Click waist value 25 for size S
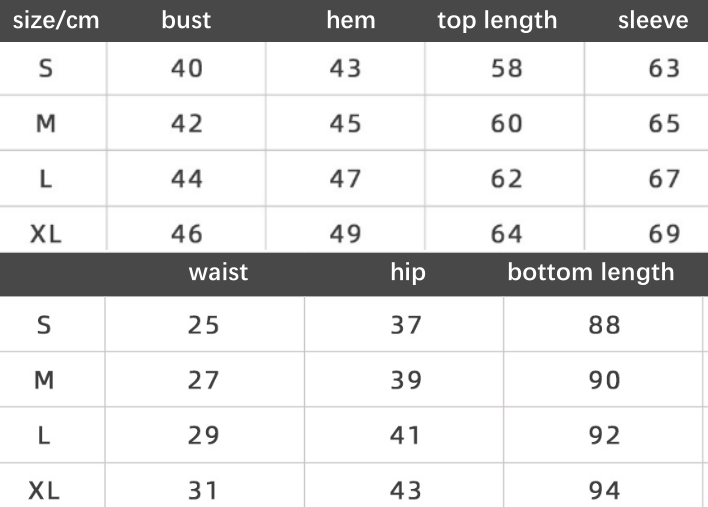This screenshot has height=507, width=708. pyautogui.click(x=203, y=325)
